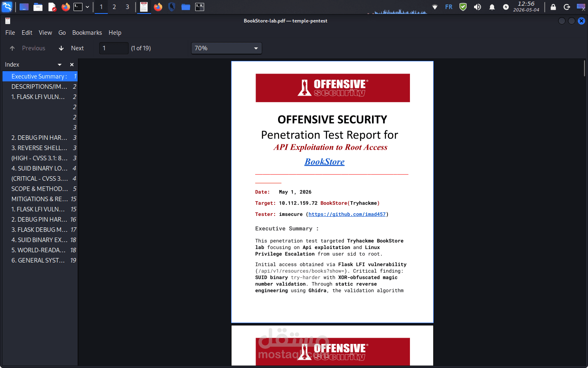Open the Help menu
Screen dimensions: 588x368
pyautogui.click(x=115, y=33)
